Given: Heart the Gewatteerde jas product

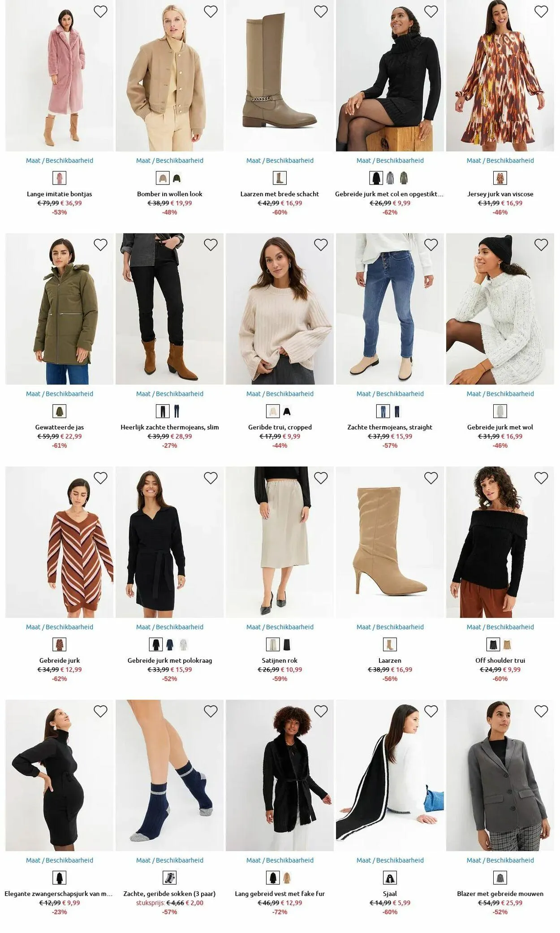Looking at the screenshot, I should pyautogui.click(x=100, y=245).
